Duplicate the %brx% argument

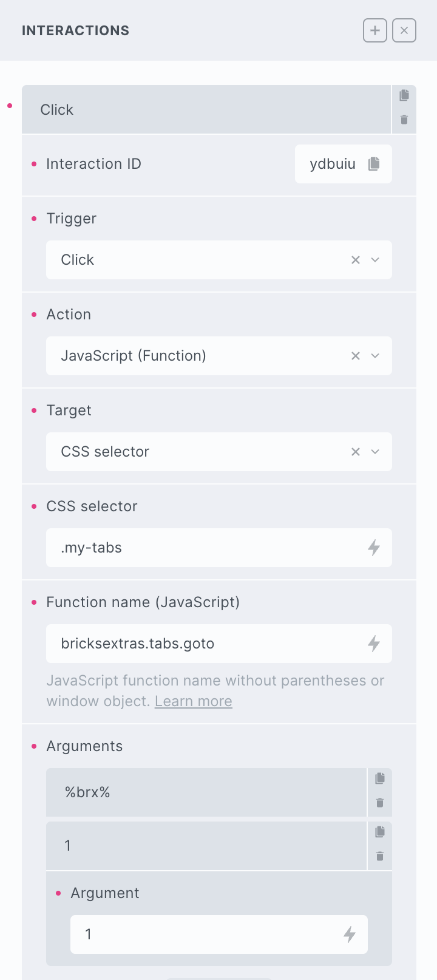point(380,778)
